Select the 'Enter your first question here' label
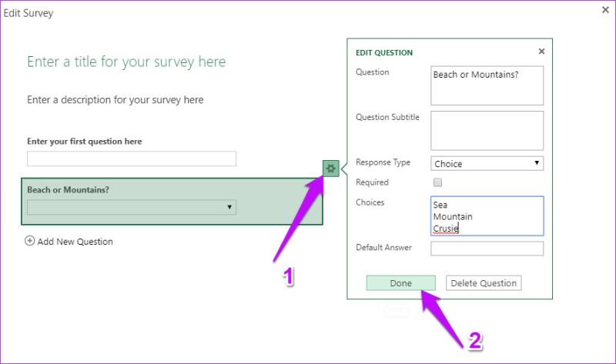616x364 pixels. point(85,142)
